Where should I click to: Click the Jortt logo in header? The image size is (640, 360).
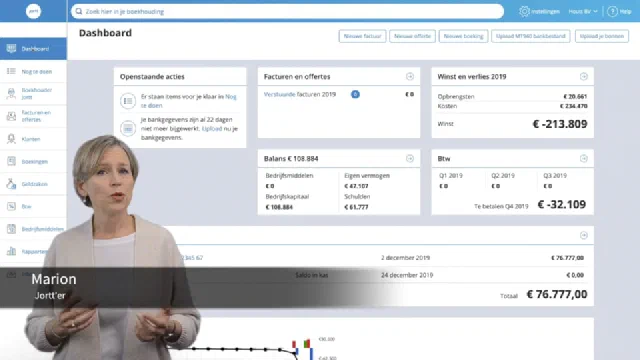click(33, 11)
